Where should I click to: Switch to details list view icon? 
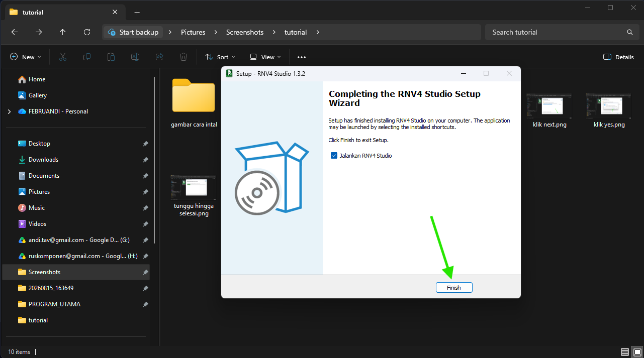624,352
